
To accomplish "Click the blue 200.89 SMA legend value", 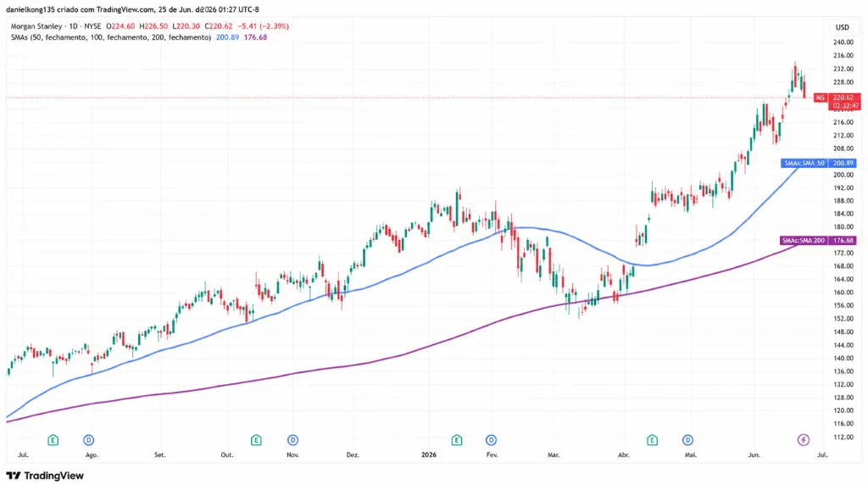I will (227, 37).
